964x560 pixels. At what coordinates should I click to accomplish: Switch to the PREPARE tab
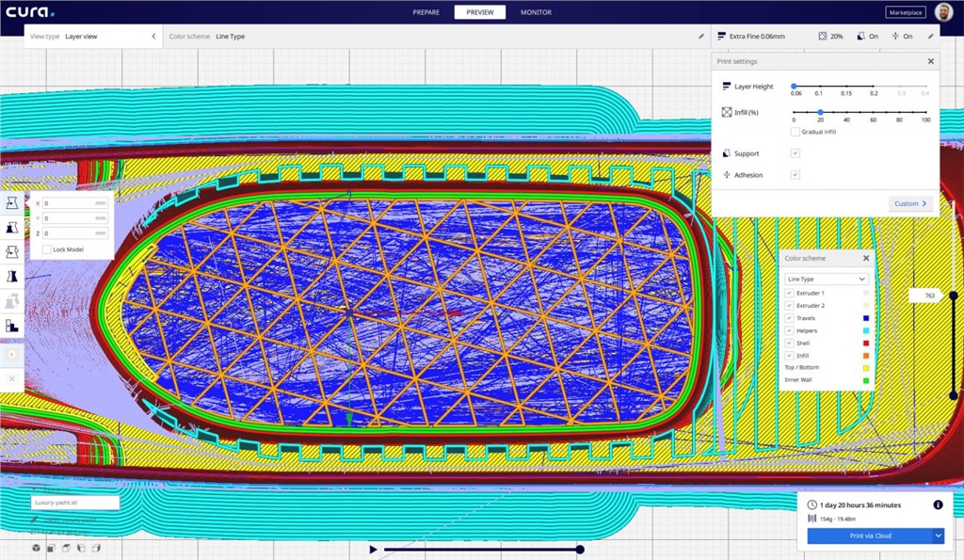click(x=426, y=12)
